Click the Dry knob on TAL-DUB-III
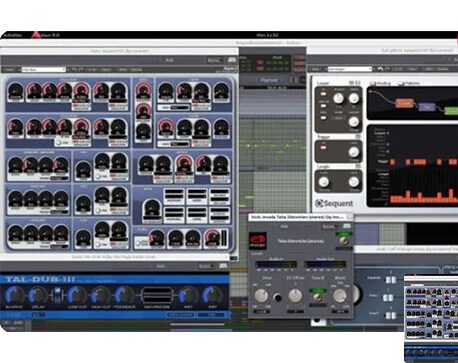The image size is (458, 363). tap(212, 295)
